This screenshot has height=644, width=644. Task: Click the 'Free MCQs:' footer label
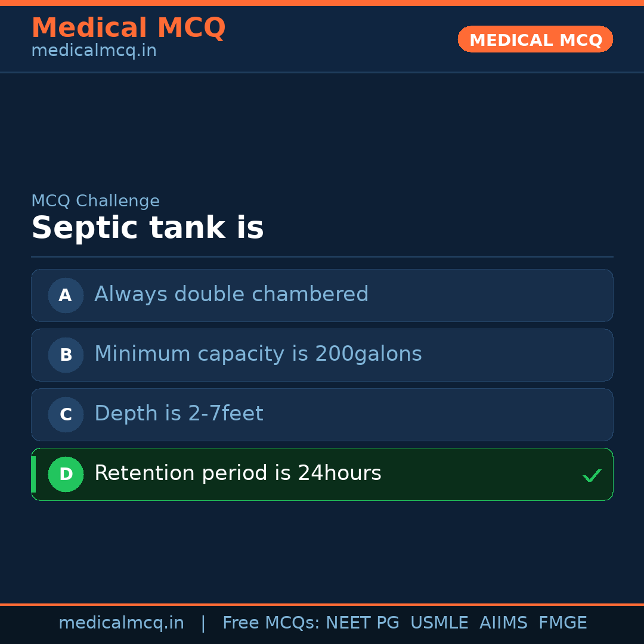click(271, 623)
